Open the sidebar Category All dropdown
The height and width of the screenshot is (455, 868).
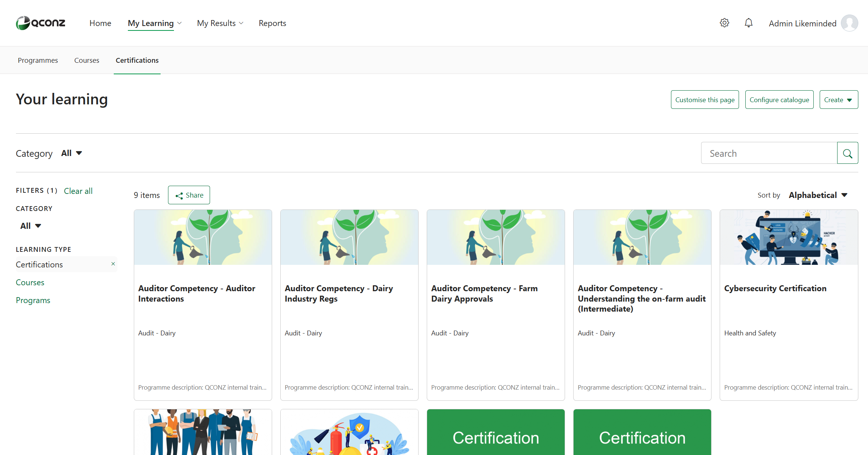[30, 226]
